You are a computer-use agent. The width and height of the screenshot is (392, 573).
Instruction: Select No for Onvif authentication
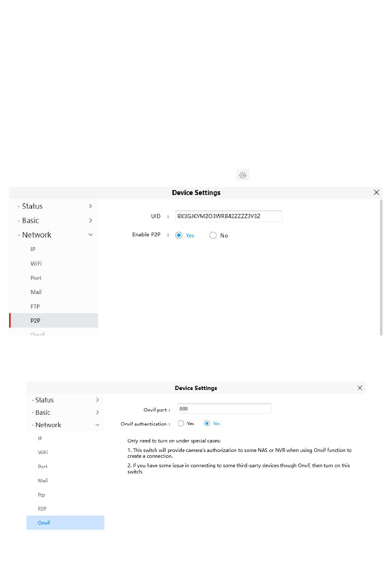pos(207,423)
